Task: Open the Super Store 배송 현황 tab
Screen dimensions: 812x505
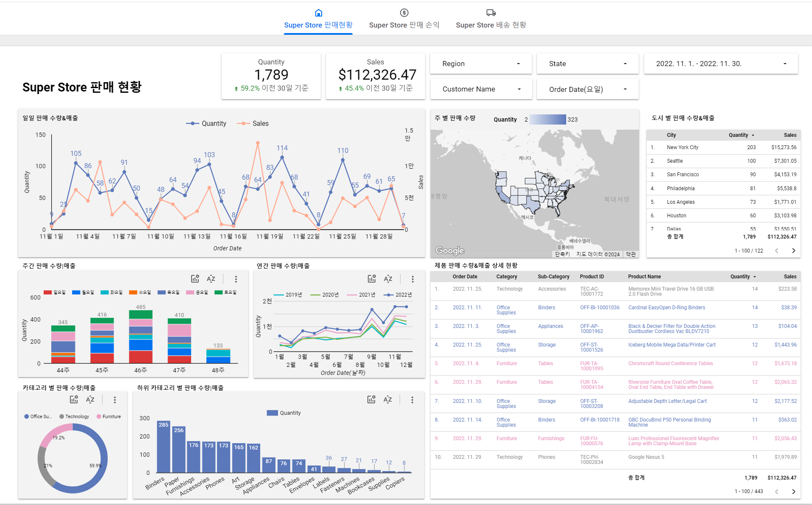Action: (x=491, y=25)
